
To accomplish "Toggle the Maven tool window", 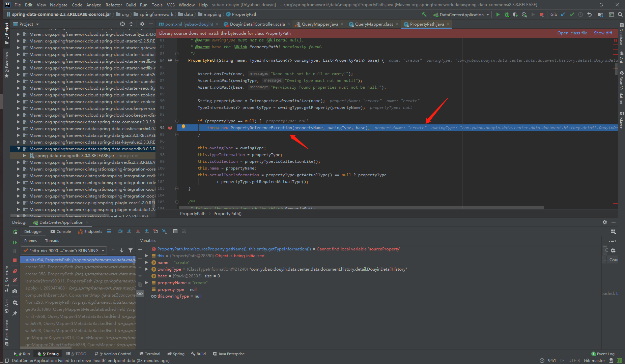I will [x=621, y=120].
